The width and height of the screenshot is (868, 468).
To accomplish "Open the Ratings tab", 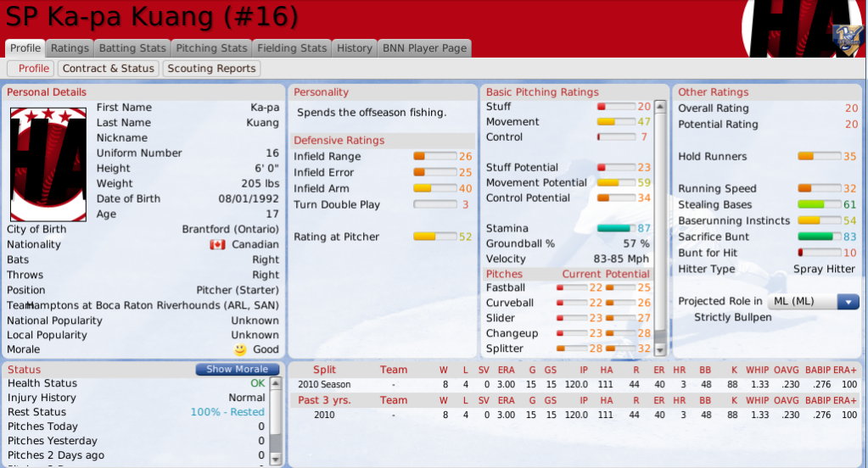I will (70, 48).
